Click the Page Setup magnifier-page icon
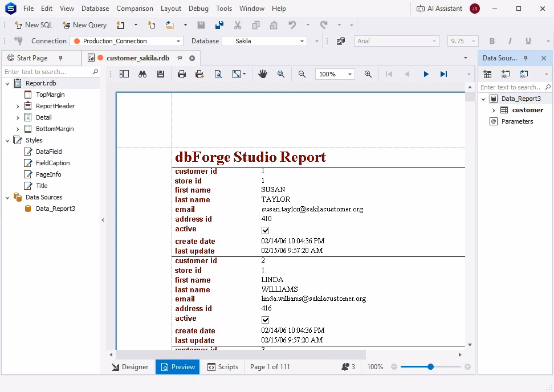 click(x=218, y=74)
